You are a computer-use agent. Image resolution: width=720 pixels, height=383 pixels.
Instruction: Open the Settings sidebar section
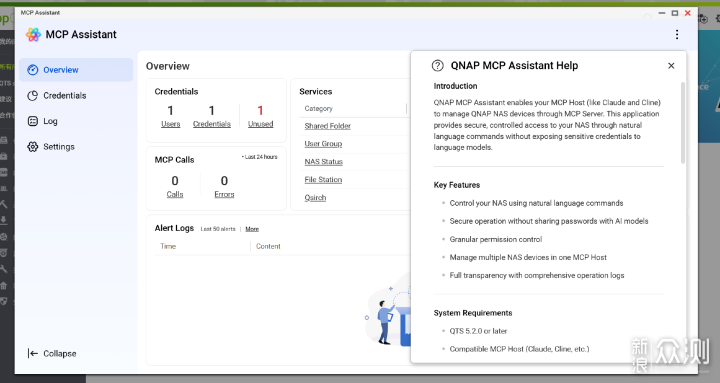point(76,147)
